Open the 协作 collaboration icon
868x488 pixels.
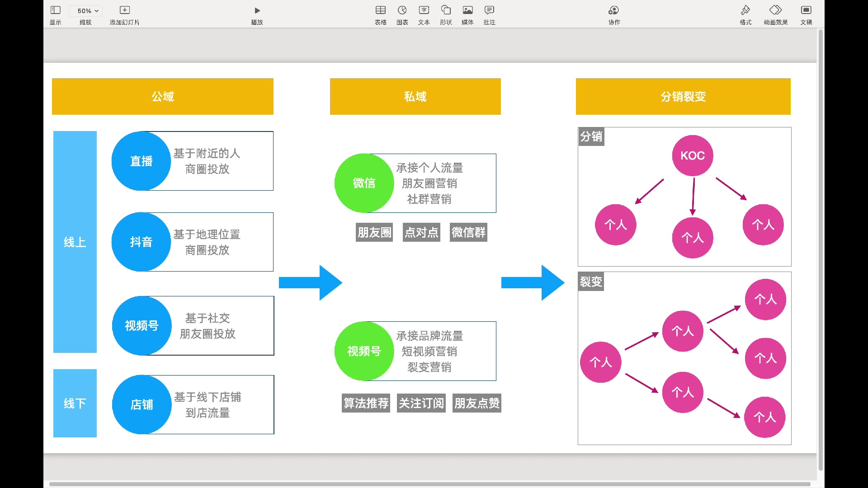pyautogui.click(x=613, y=10)
